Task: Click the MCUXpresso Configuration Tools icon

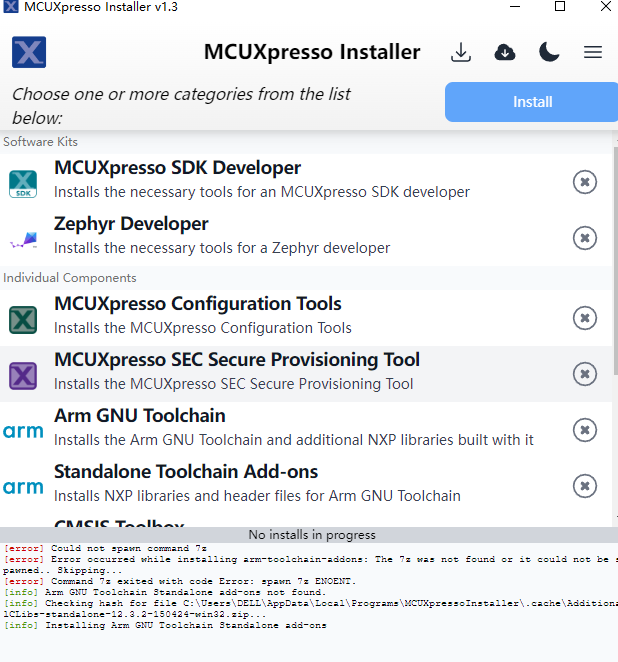Action: pyautogui.click(x=23, y=319)
